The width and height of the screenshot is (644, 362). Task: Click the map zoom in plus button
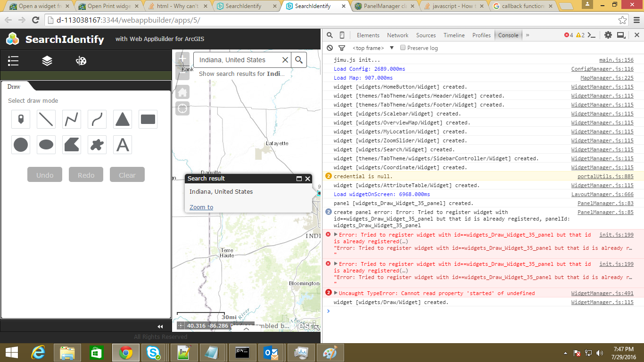(182, 59)
